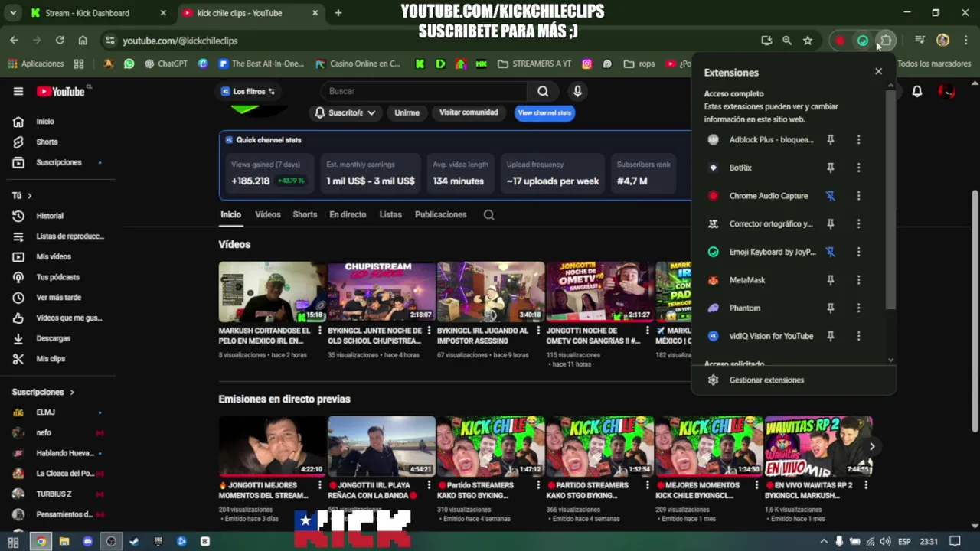This screenshot has width=980, height=551.
Task: Open more options for Chrome Audio Capture
Action: (x=858, y=196)
